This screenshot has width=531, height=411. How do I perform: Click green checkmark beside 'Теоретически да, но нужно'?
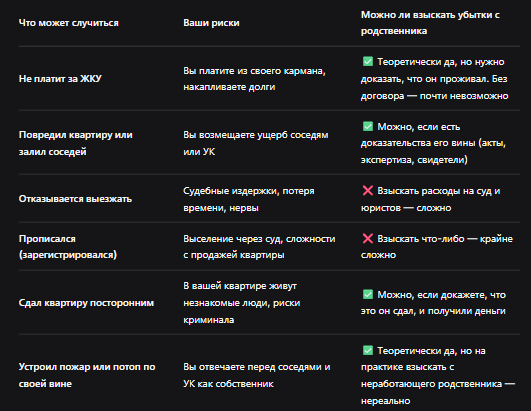367,62
